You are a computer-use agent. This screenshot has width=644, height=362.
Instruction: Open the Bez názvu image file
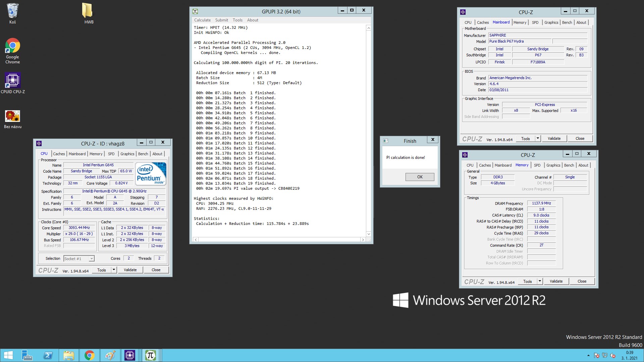pyautogui.click(x=13, y=119)
